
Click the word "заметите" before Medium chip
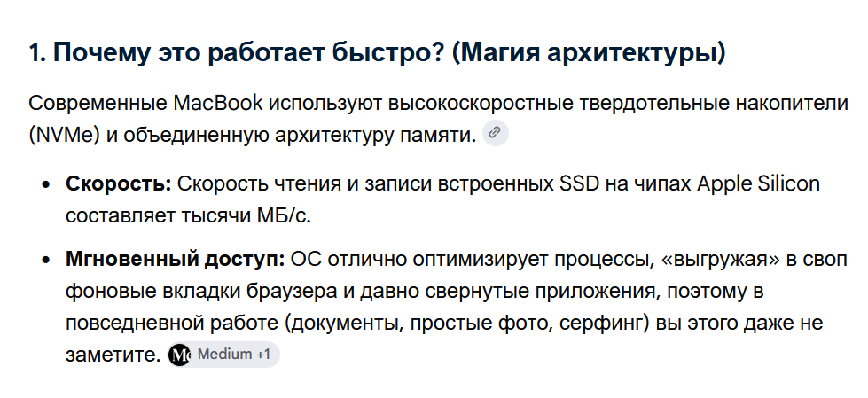pos(109,355)
